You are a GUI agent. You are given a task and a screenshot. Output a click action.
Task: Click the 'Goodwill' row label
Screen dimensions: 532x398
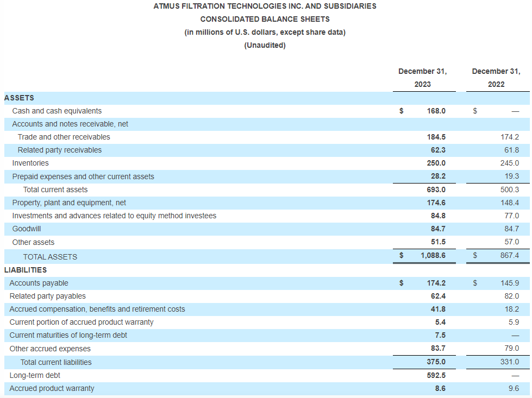(27, 229)
